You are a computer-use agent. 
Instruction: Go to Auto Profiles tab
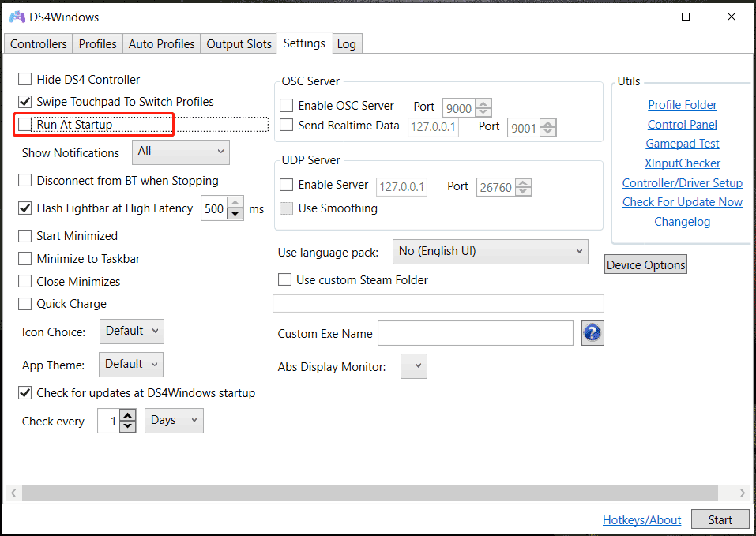click(161, 44)
